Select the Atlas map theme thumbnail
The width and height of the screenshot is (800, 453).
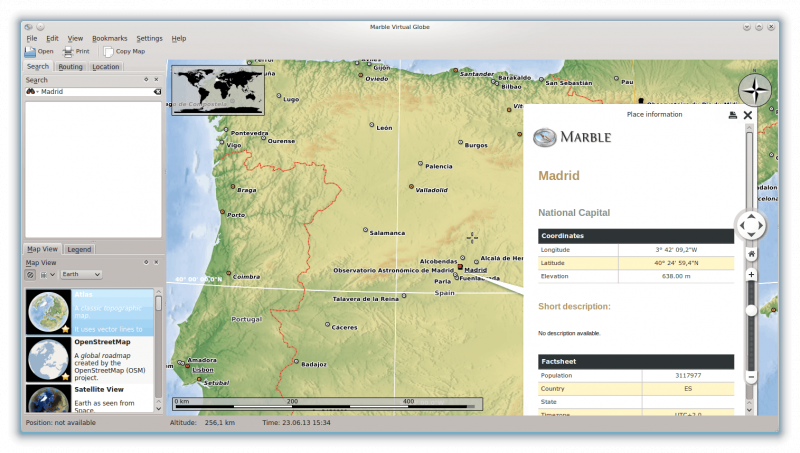tap(48, 312)
